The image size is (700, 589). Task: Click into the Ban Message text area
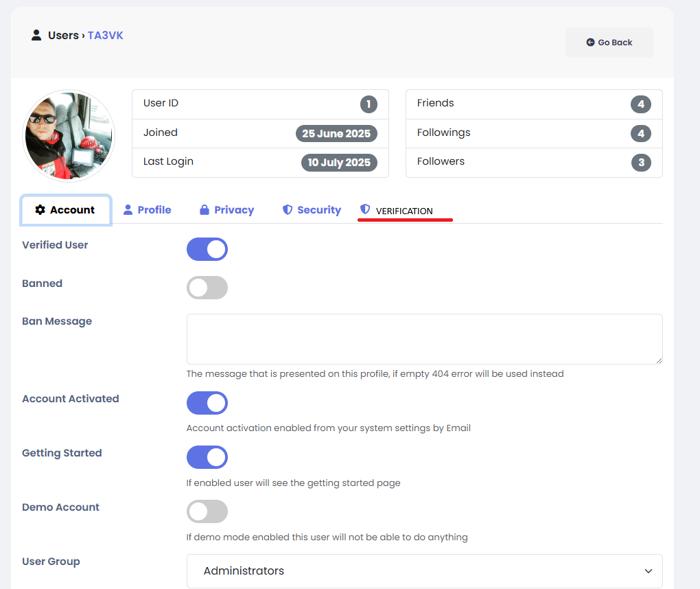click(x=425, y=339)
